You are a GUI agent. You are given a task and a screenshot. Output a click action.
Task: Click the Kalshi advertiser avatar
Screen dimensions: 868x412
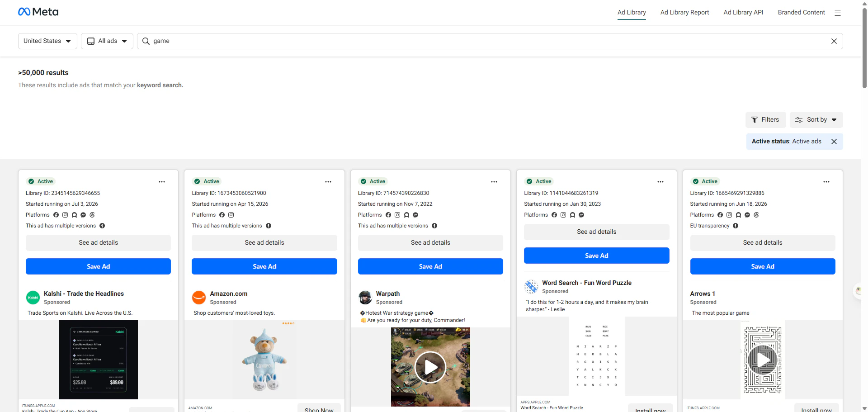point(33,298)
